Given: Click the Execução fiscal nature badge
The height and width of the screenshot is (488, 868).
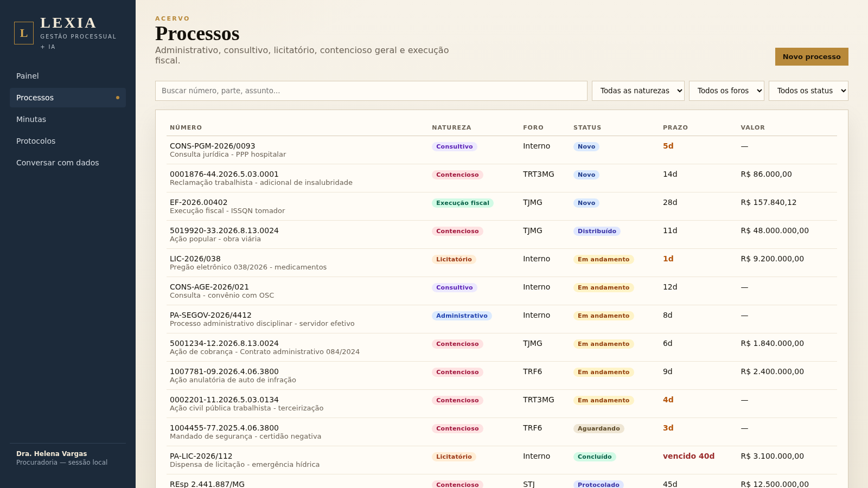Looking at the screenshot, I should 463,203.
